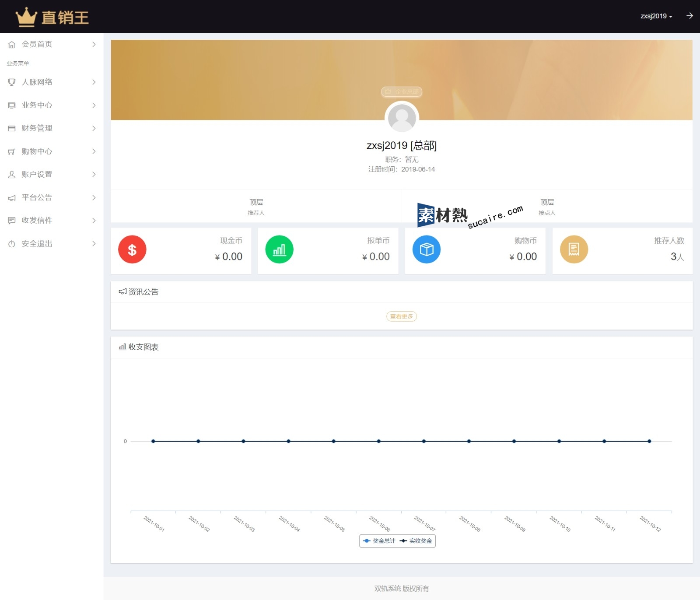Click the badge above the avatar

[x=402, y=91]
